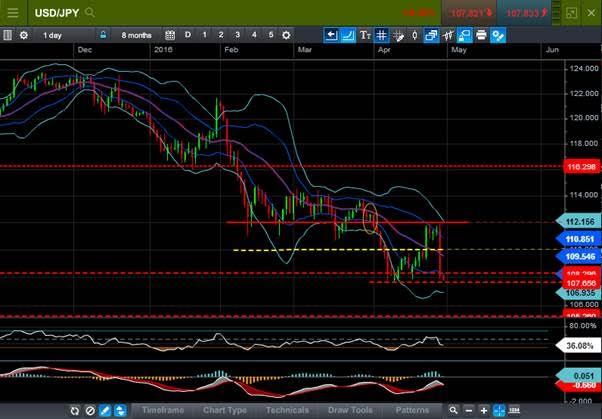The image size is (602, 419).
Task: Open chart settings gear at left of toolbar
Action: click(24, 35)
